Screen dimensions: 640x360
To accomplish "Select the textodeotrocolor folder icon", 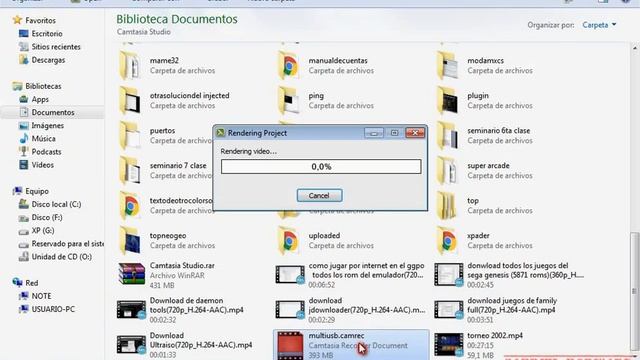I will [x=130, y=206].
